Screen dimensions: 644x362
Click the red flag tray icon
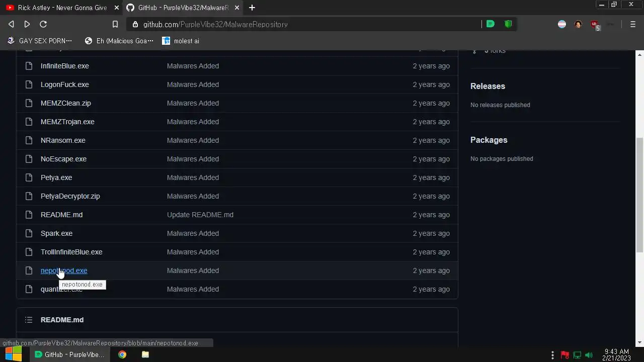565,355
